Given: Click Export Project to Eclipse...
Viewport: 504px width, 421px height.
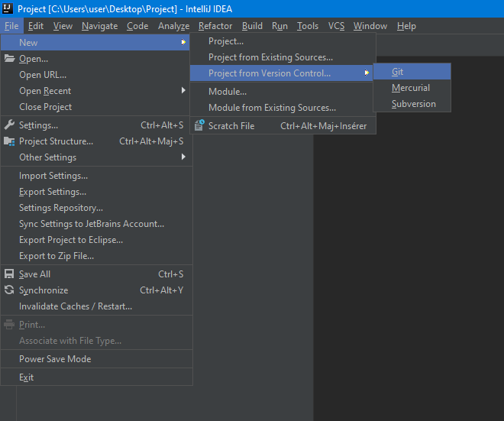Looking at the screenshot, I should (x=96, y=240).
